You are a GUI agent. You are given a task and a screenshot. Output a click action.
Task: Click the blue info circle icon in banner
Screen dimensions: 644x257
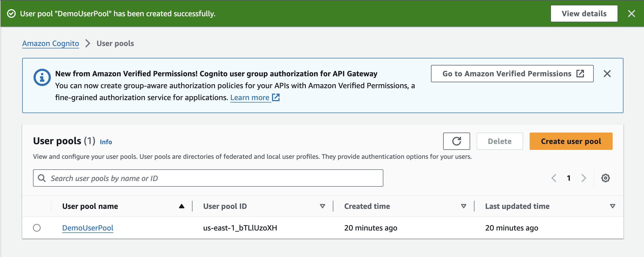click(x=42, y=77)
